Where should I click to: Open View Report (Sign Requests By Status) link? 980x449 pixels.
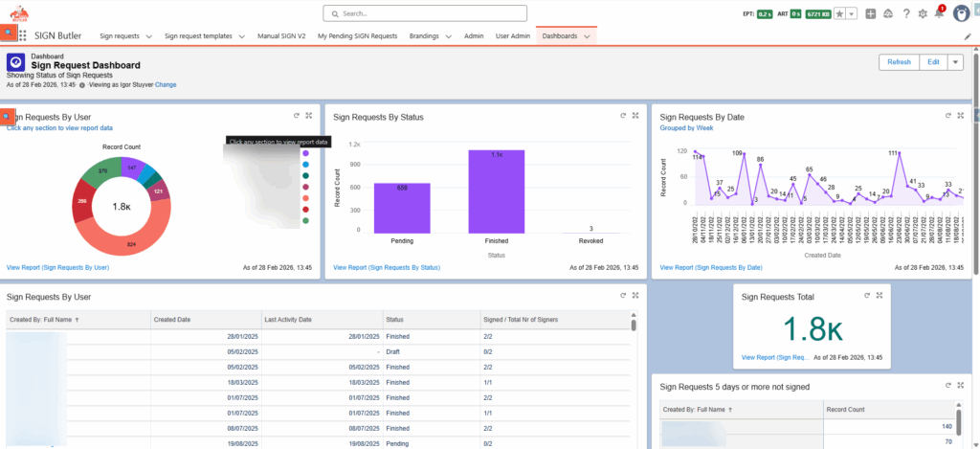click(x=387, y=268)
